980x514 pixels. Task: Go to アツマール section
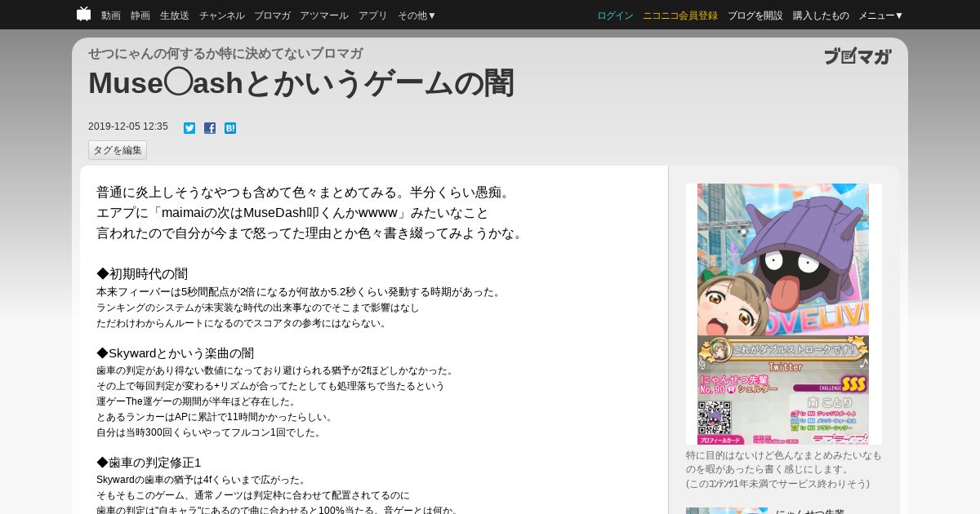(x=324, y=16)
